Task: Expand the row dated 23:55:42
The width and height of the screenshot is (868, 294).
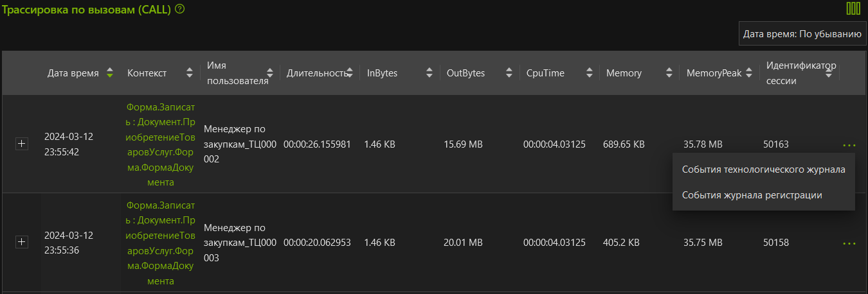Action: tap(22, 144)
